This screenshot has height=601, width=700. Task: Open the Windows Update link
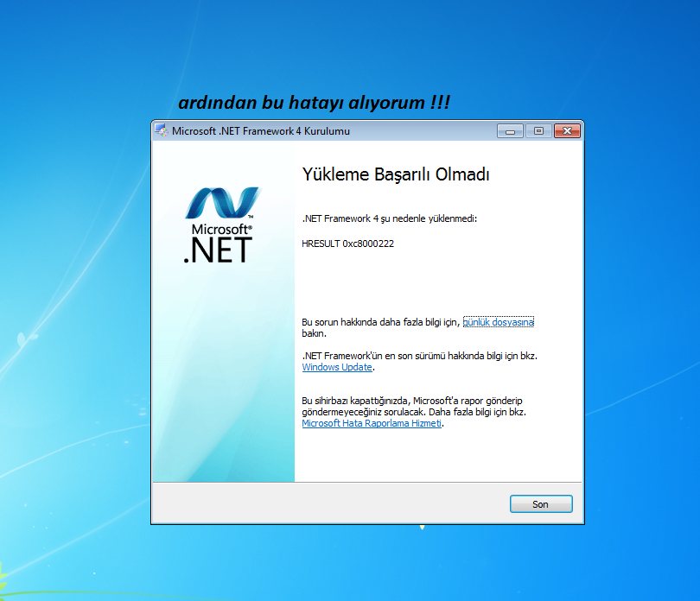(337, 367)
